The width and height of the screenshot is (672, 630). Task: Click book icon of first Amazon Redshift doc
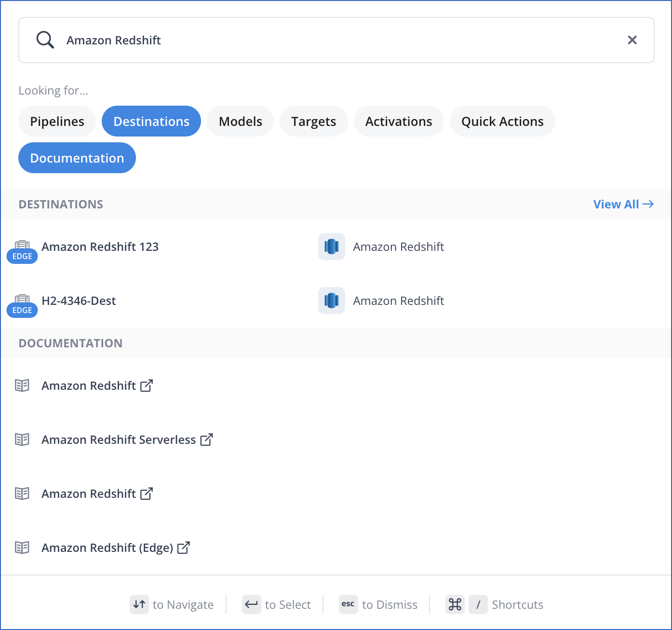click(x=22, y=385)
